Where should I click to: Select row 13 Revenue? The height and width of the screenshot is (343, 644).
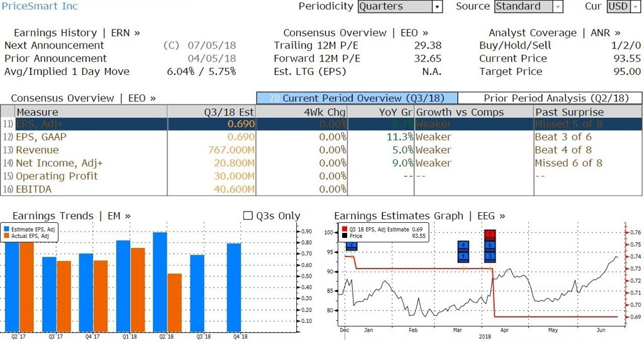[x=321, y=150]
